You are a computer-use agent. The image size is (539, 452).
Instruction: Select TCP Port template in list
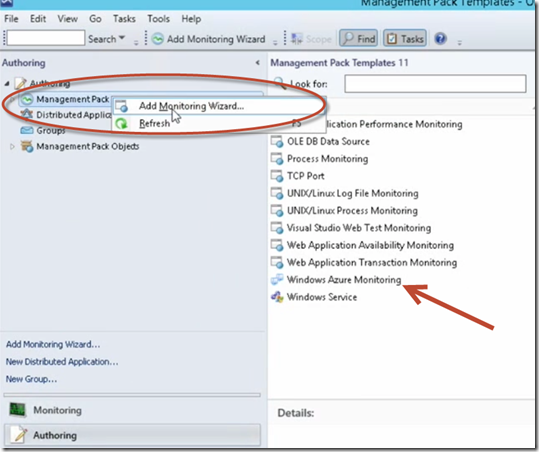coord(306,176)
